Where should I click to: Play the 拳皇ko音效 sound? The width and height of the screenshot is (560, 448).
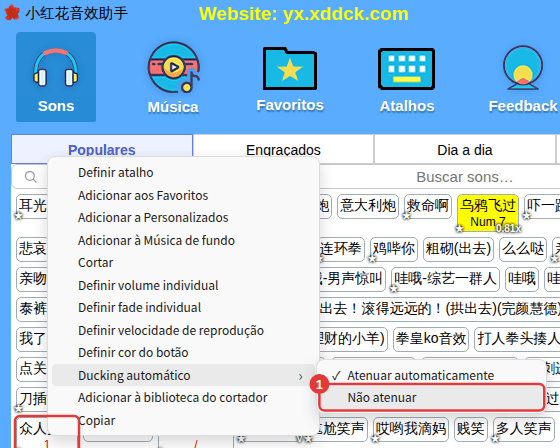[x=431, y=338]
